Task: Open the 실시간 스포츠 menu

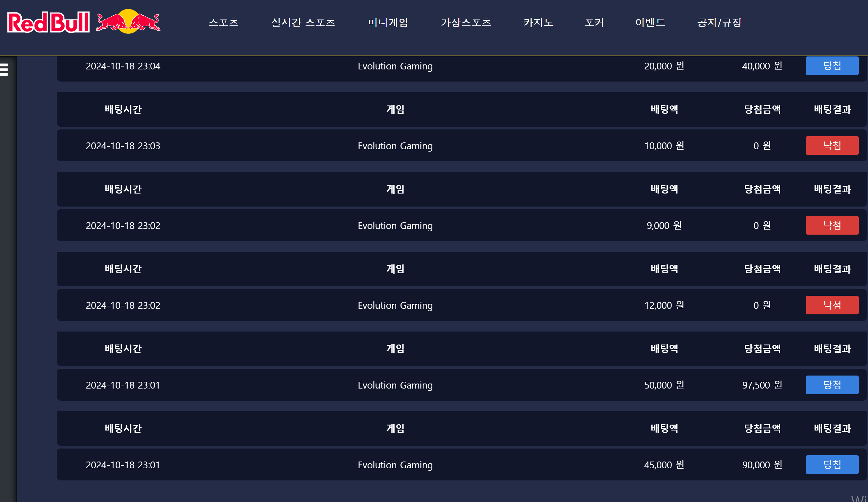Action: click(x=303, y=23)
